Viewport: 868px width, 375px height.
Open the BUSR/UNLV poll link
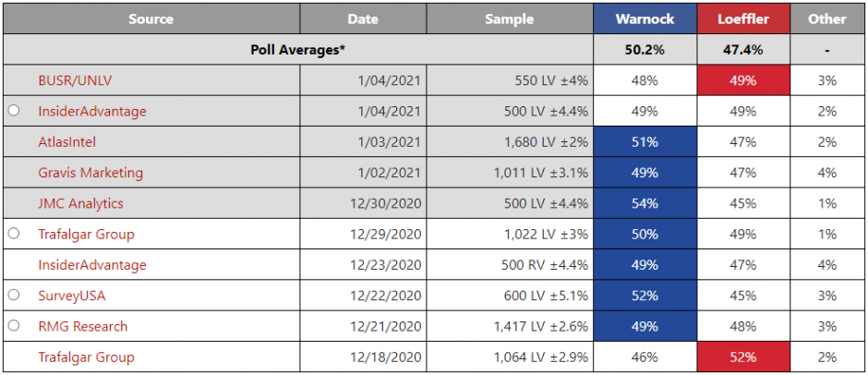tap(77, 80)
